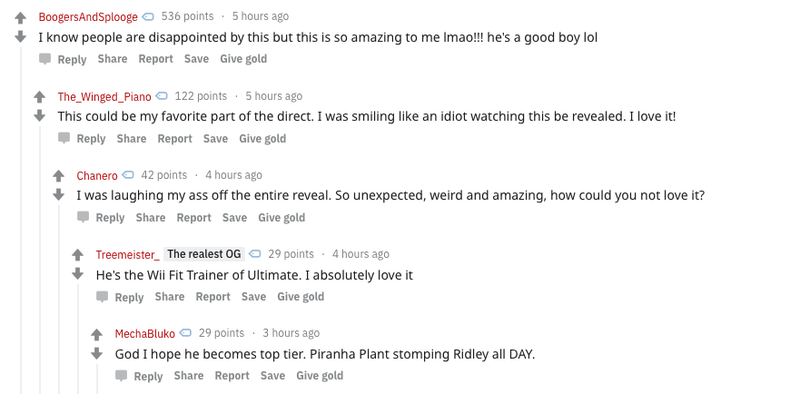Collapse The_Winged_Piano's reply thread line
This screenshot has height=394, width=800.
click(x=40, y=259)
